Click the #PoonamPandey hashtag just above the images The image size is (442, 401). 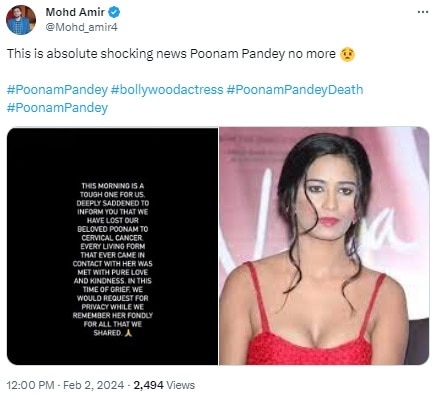click(57, 108)
